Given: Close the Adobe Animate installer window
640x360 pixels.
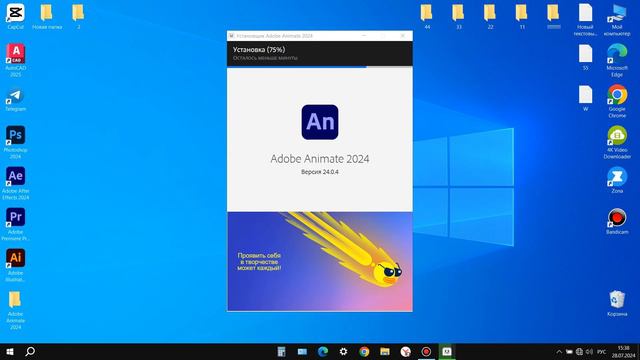Looking at the screenshot, I should (x=402, y=36).
